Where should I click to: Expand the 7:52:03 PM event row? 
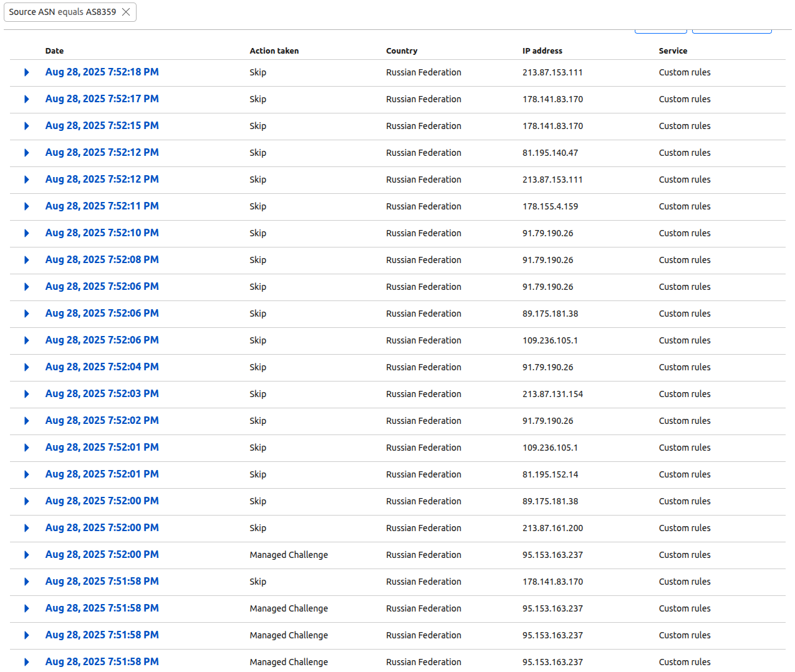point(26,394)
